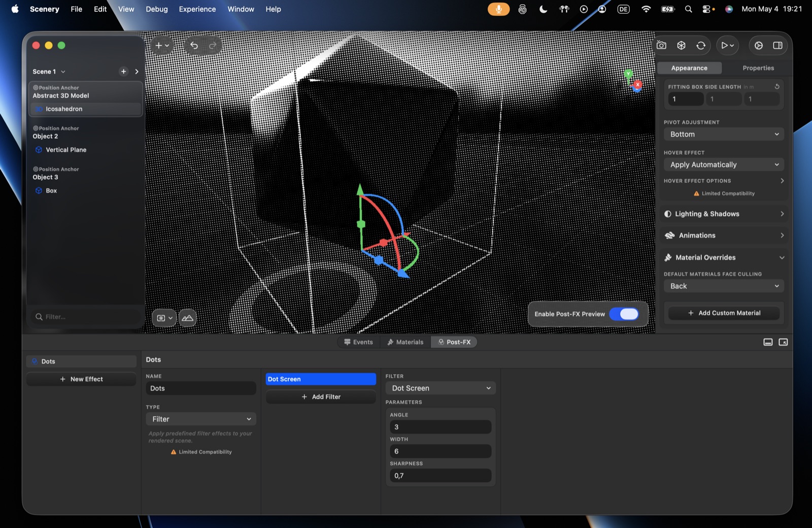Click Wi-Fi status icon
The image size is (812, 528).
(646, 9)
